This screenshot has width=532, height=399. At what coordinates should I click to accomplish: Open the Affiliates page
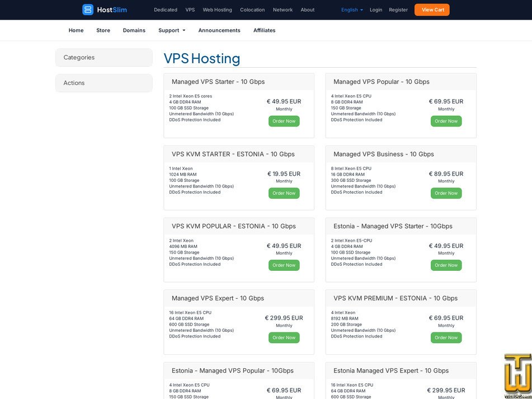click(264, 30)
